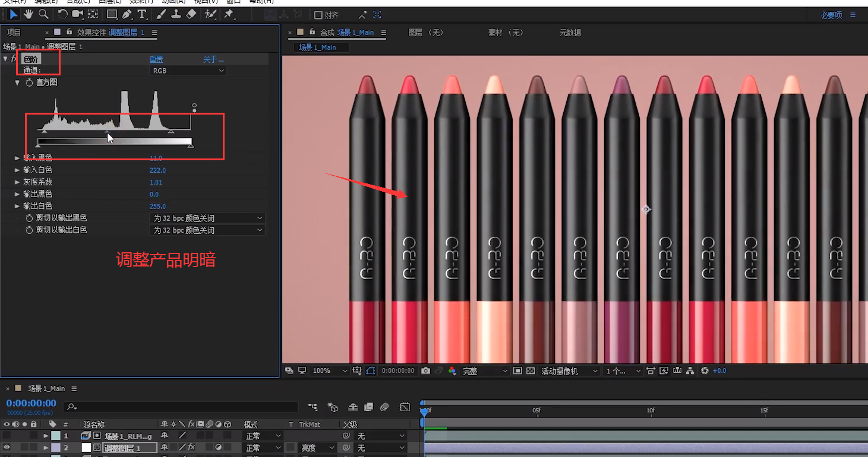The image size is (868, 457).
Task: Open the 亮度 track matte dropdown
Action: point(318,448)
